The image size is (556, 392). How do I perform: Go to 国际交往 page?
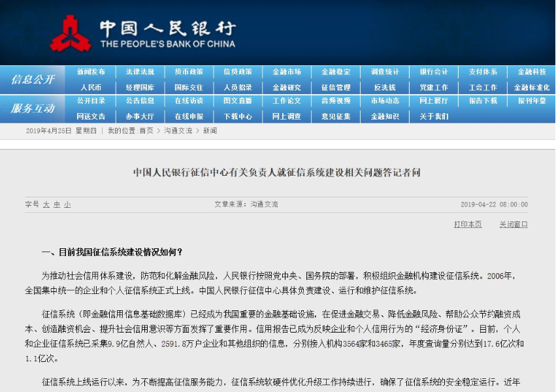(x=189, y=88)
